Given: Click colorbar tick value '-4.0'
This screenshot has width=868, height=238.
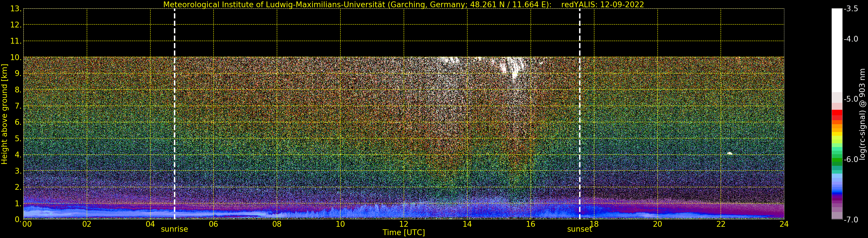Looking at the screenshot, I should tap(851, 39).
